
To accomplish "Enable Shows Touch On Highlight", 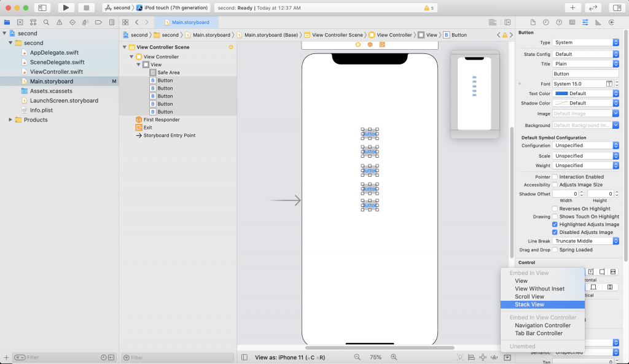I will coord(555,217).
